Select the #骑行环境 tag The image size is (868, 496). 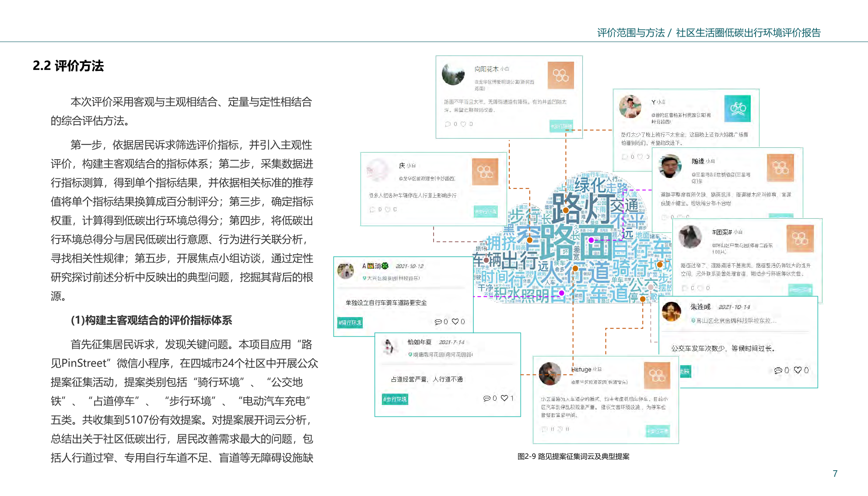350,323
